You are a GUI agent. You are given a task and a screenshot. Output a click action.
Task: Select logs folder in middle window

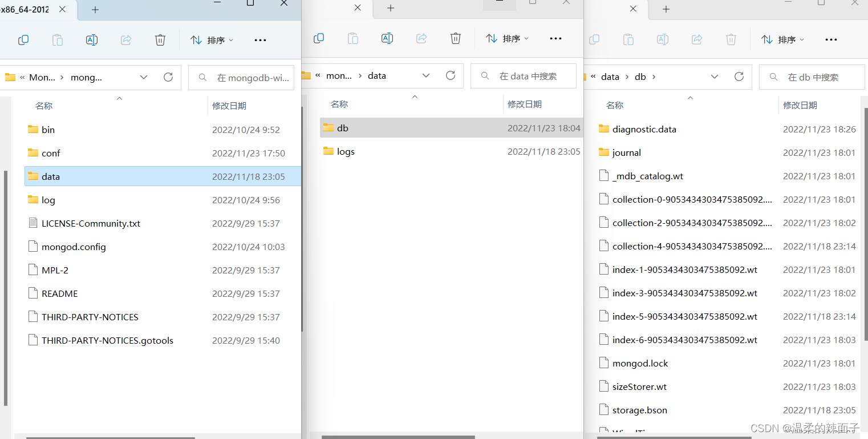coord(451,151)
